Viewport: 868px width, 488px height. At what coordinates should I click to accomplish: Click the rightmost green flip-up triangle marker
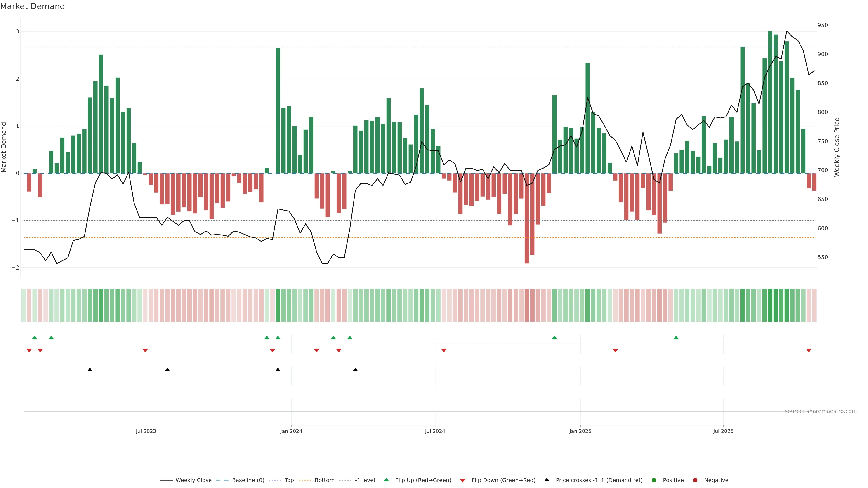coord(676,338)
